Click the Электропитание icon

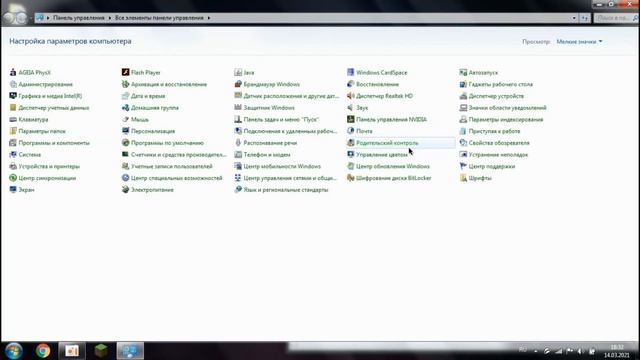click(x=125, y=190)
